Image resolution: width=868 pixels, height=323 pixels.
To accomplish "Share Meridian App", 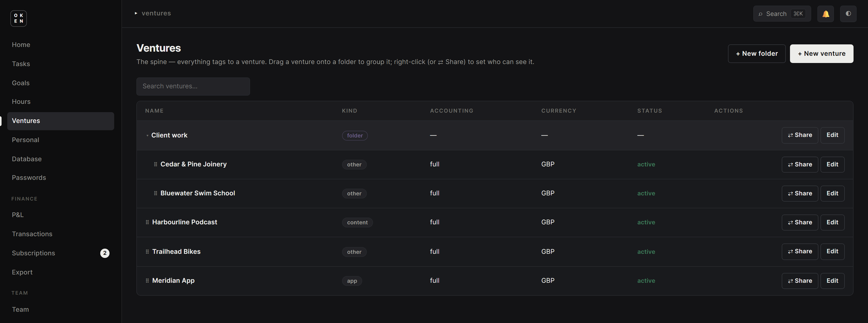I will click(800, 281).
